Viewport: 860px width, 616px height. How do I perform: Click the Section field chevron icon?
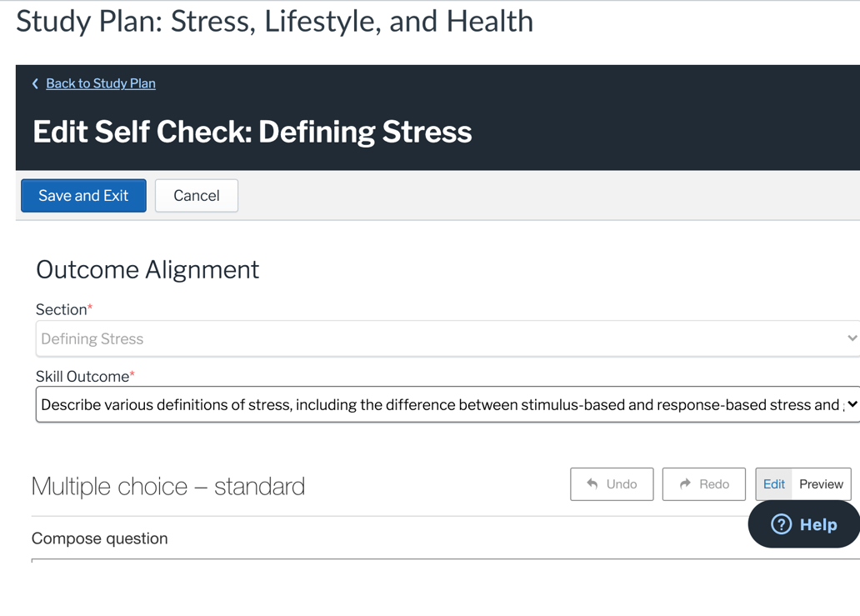pyautogui.click(x=851, y=338)
